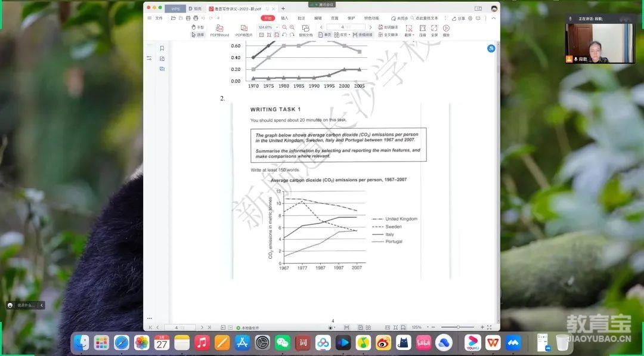Screen dimensions: 644x356
Task: Open the PDF转Word converter
Action: click(x=219, y=31)
